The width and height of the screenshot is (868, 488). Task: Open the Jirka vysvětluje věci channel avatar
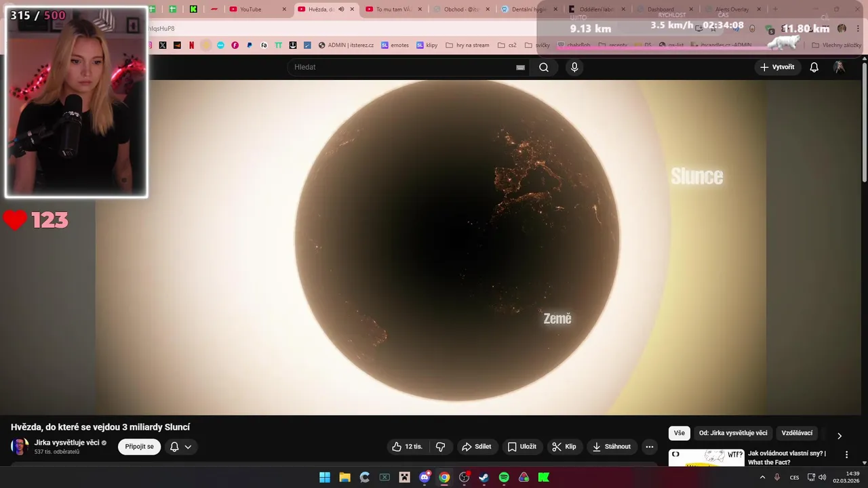point(20,447)
